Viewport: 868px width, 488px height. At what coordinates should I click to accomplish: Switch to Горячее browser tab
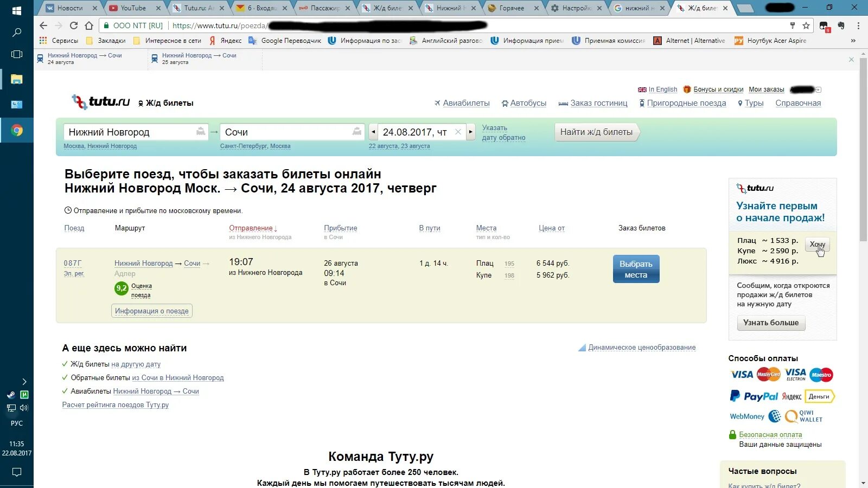[512, 8]
